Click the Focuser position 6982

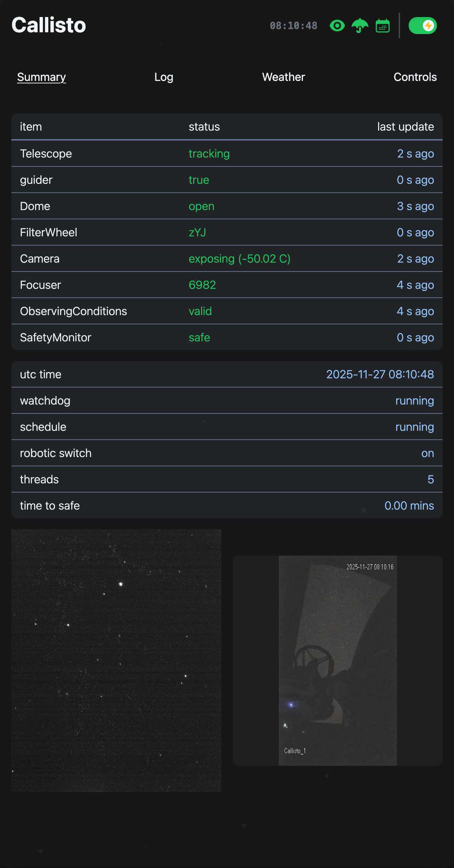click(x=202, y=285)
